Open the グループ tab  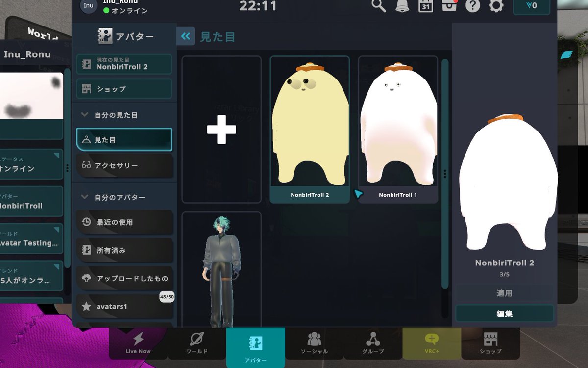(373, 343)
